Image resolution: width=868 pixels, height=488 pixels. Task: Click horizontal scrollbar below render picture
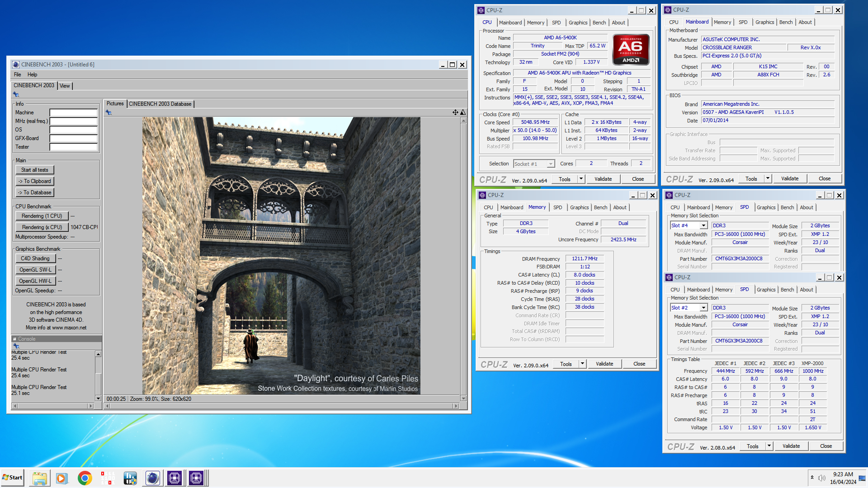(x=282, y=406)
